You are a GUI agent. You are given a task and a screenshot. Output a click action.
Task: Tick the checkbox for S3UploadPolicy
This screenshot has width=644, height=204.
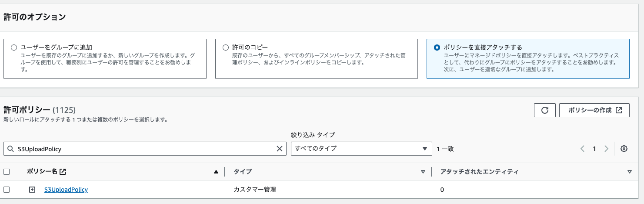click(7, 190)
